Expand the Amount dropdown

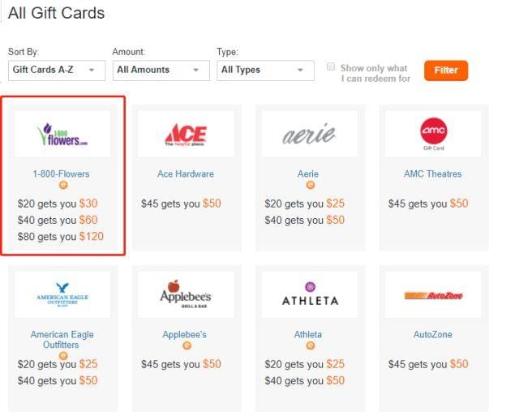(161, 71)
